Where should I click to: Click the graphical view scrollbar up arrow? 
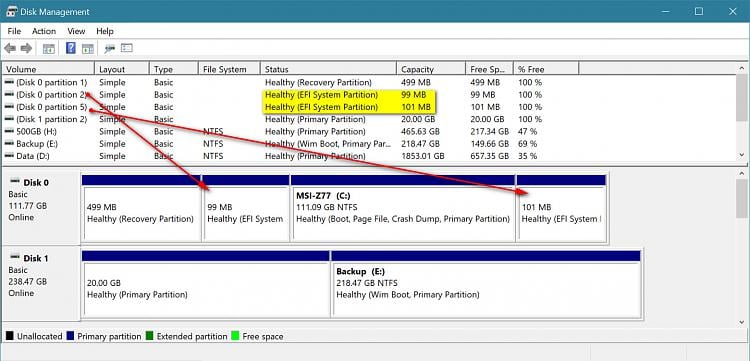point(742,174)
